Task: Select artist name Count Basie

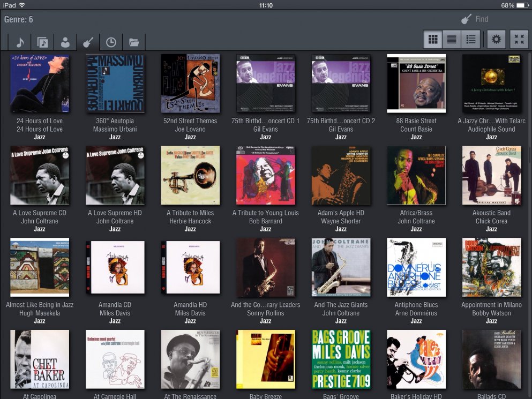Action: [416, 129]
